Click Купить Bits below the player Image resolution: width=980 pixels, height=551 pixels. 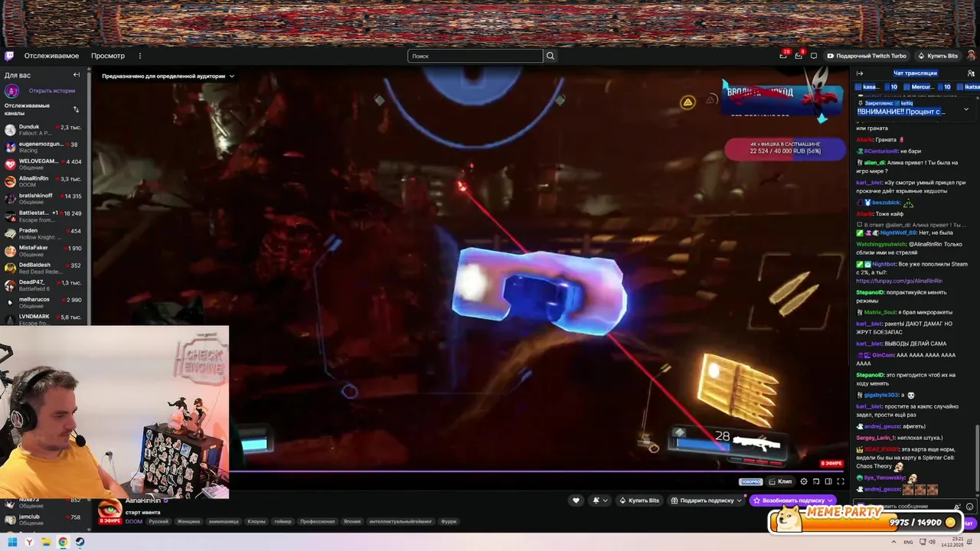tap(639, 500)
